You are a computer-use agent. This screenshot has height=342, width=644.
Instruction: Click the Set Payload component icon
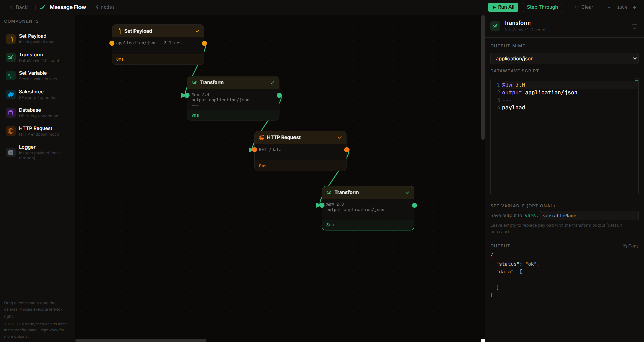tap(11, 39)
